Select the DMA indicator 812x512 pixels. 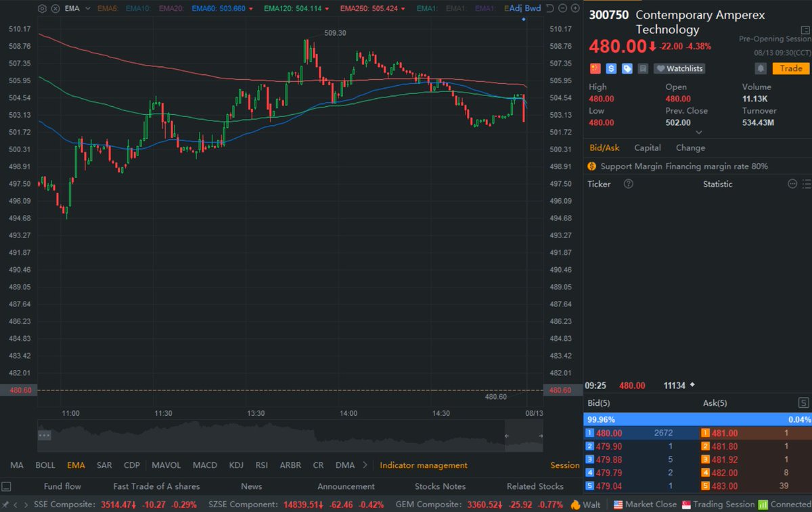345,465
